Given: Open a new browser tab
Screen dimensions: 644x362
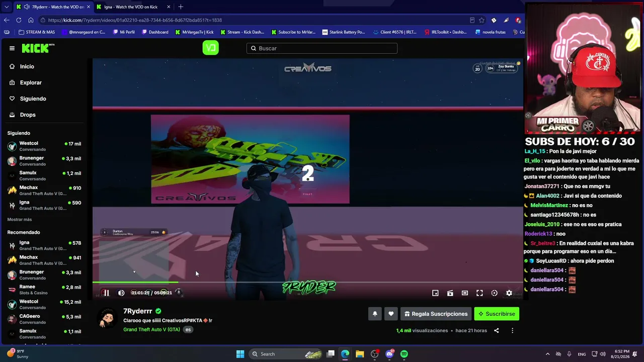Looking at the screenshot, I should [181, 7].
